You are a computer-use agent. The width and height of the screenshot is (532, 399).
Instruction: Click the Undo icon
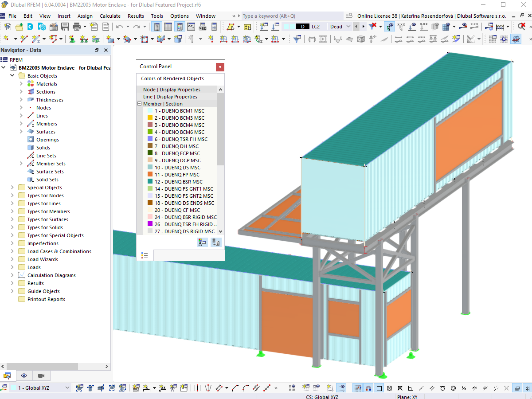(x=119, y=27)
